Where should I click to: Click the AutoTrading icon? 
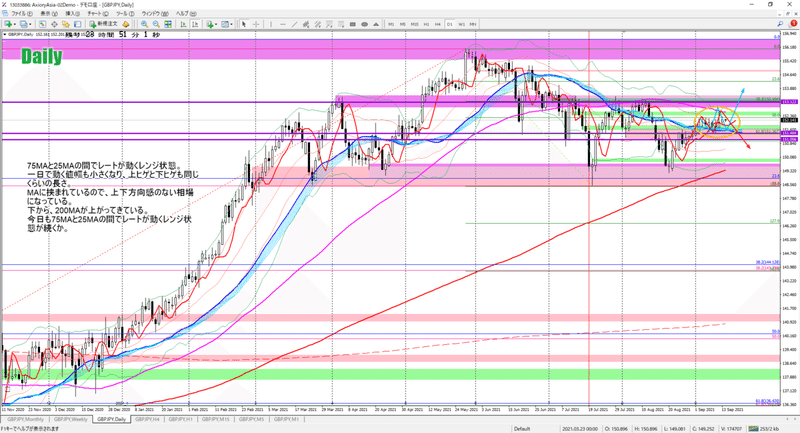pyautogui.click(x=126, y=24)
